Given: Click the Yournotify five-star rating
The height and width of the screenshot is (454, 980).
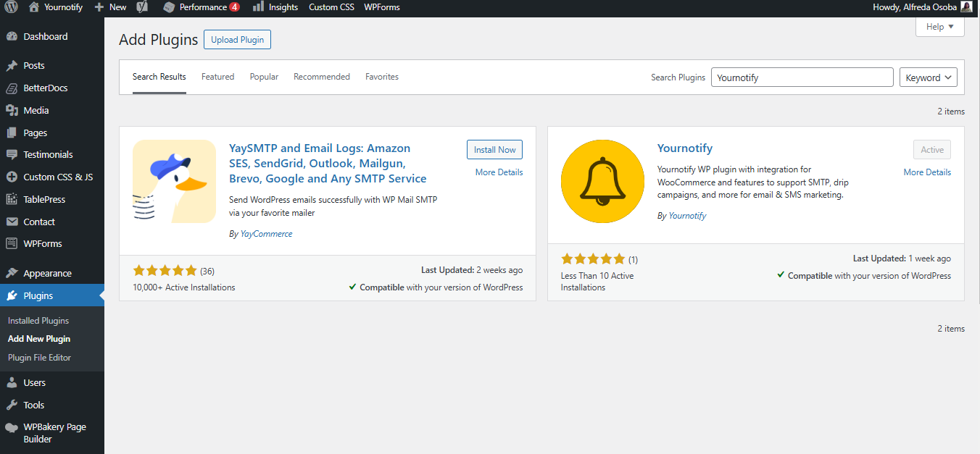Looking at the screenshot, I should pyautogui.click(x=593, y=259).
